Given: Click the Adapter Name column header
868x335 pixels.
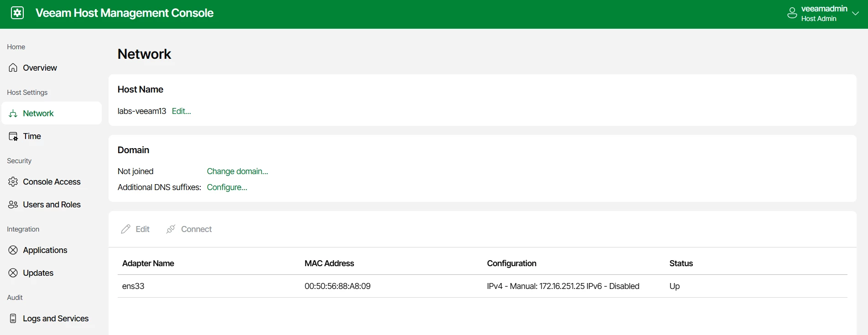Looking at the screenshot, I should [x=148, y=263].
